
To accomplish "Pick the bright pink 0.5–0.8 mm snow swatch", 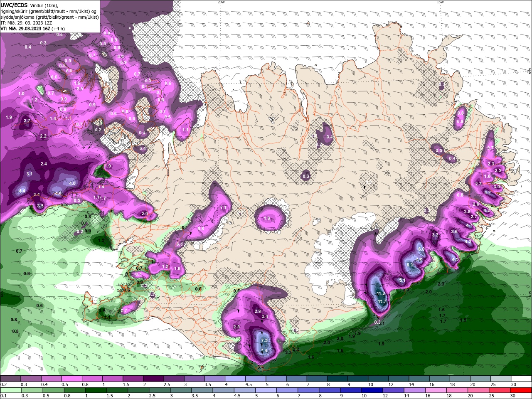I will pos(71,379).
